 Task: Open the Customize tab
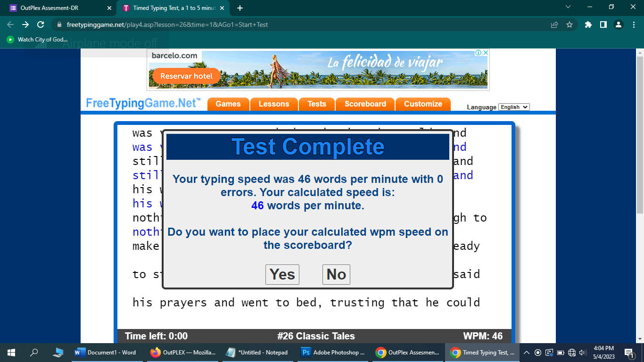click(x=423, y=104)
